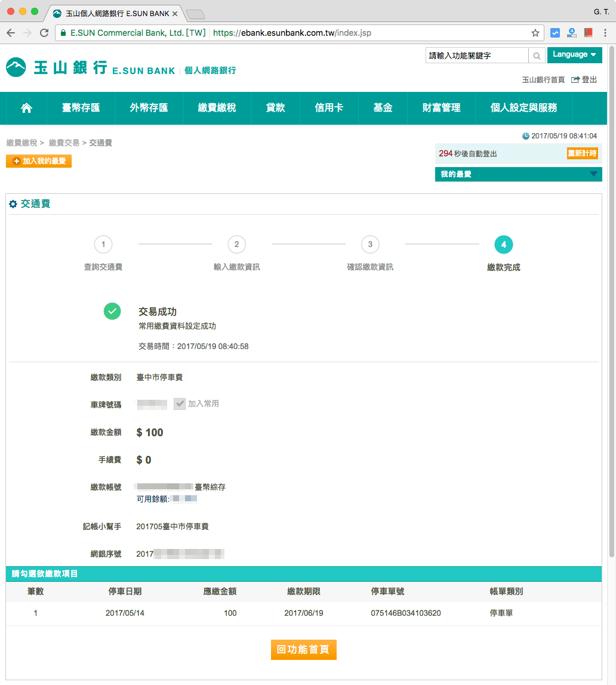Click the E.SUN Bank mountain logo
This screenshot has width=616, height=685.
[x=16, y=67]
